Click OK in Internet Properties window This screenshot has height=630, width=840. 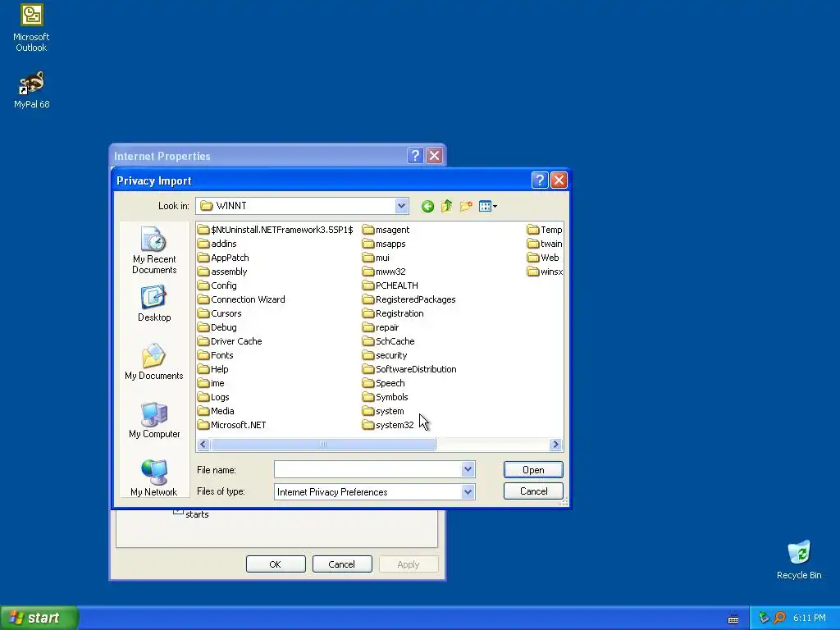point(276,564)
